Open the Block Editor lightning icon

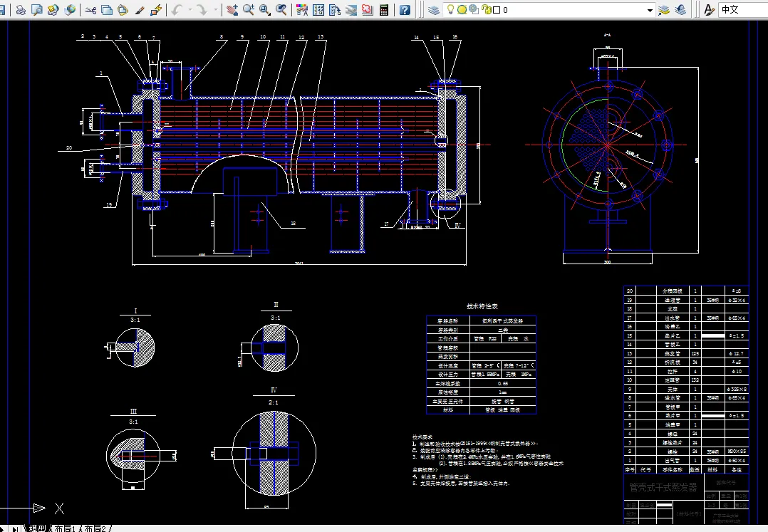[156, 9]
